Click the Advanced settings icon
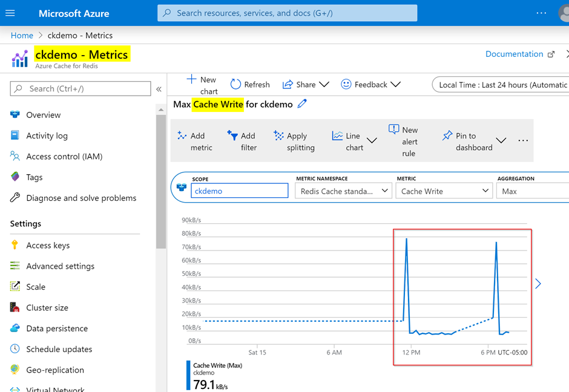 15,266
